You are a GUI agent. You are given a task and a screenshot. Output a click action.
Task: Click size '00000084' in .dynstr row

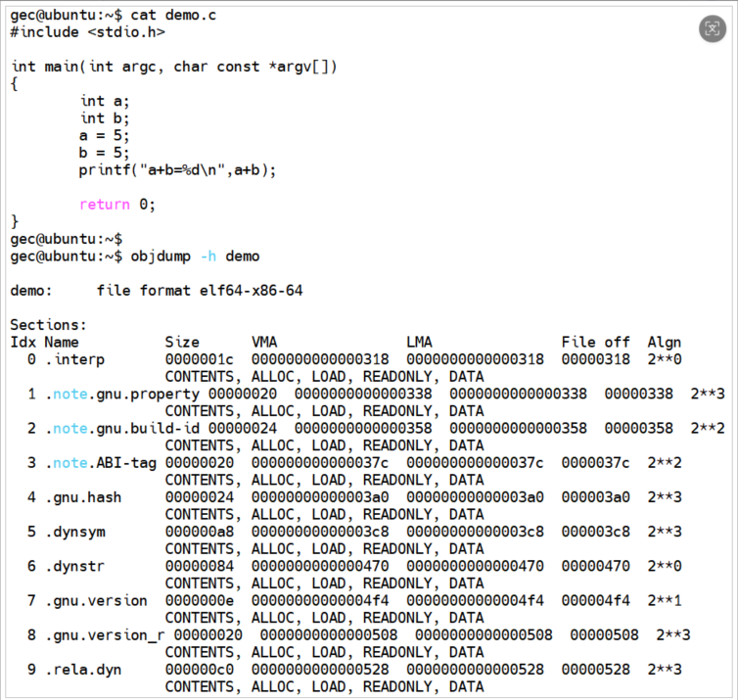[x=199, y=566]
